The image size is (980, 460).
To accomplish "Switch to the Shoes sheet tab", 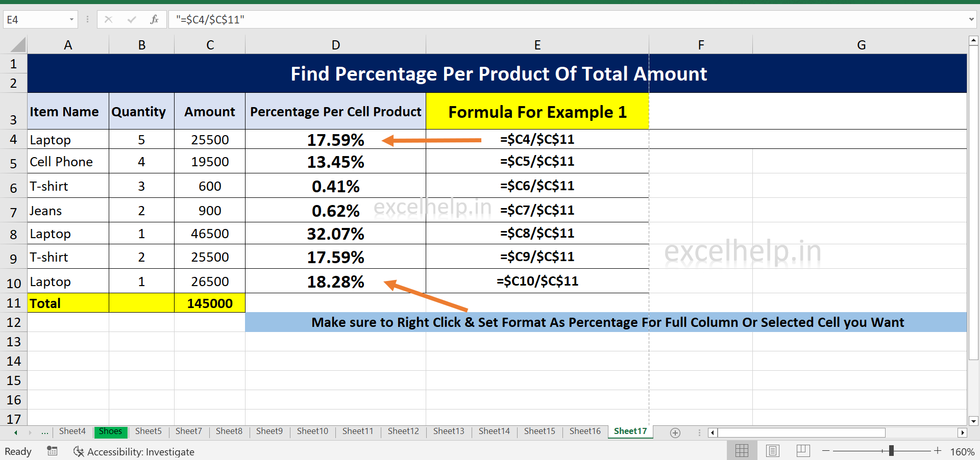I will pyautogui.click(x=110, y=431).
